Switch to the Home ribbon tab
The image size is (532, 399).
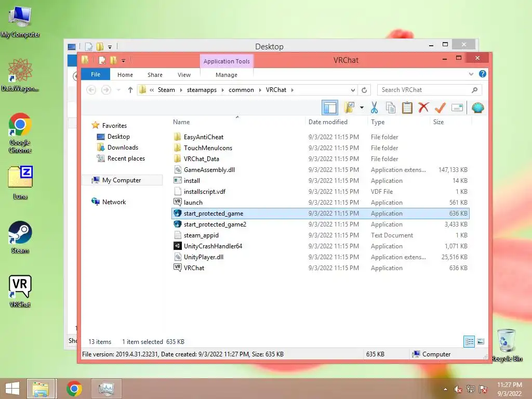125,75
